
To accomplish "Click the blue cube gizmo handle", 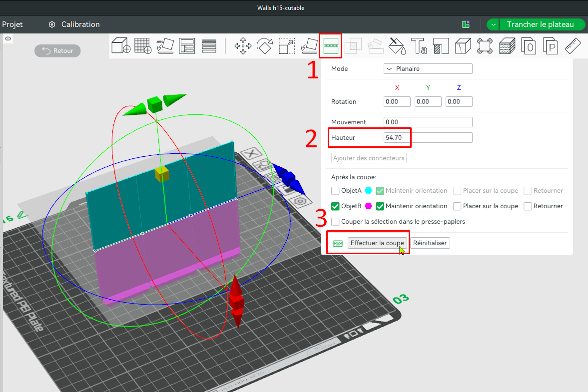I will pos(288,178).
